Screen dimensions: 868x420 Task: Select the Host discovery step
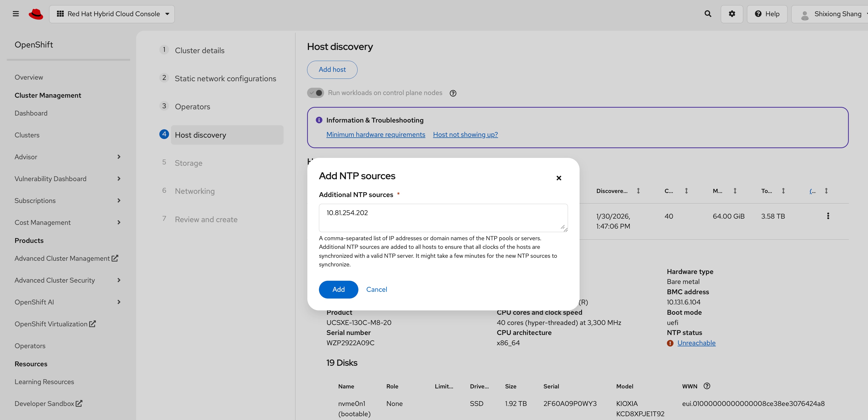(227, 135)
